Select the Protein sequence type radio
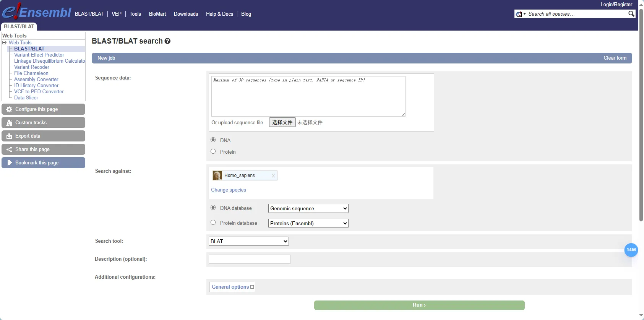 (x=213, y=151)
